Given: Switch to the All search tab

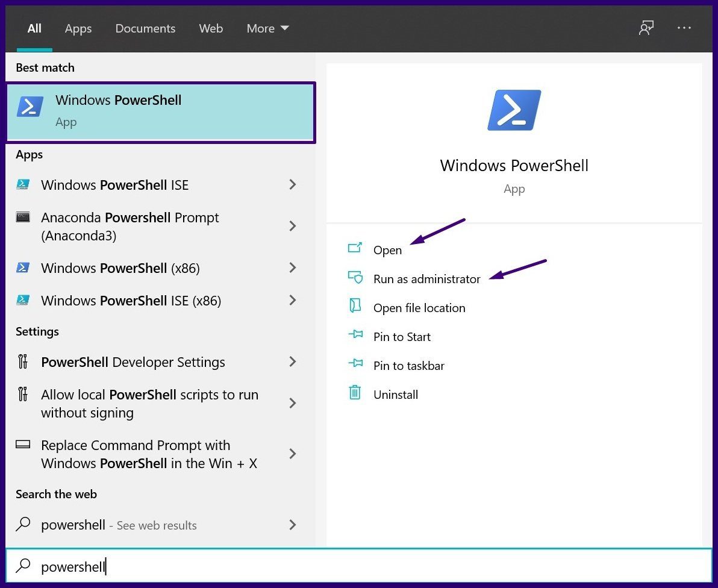Looking at the screenshot, I should [x=34, y=28].
